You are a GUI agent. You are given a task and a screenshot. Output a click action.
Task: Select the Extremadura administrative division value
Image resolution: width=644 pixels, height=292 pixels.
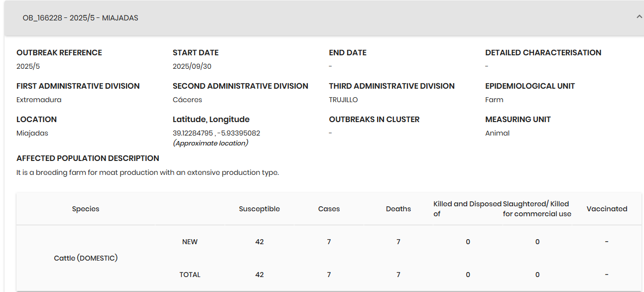click(39, 100)
